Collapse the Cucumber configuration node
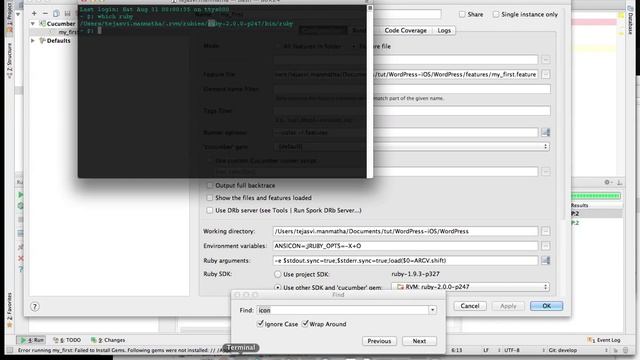The height and width of the screenshot is (360, 640). [33, 24]
